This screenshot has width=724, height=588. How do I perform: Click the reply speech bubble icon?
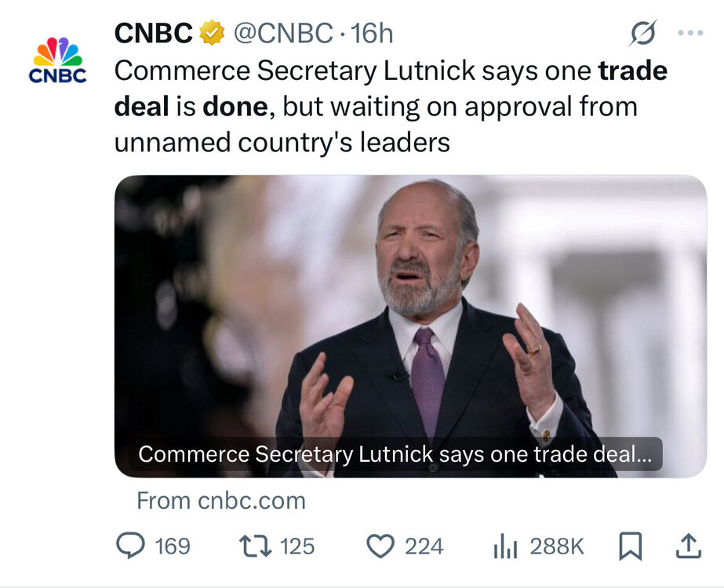click(x=130, y=546)
